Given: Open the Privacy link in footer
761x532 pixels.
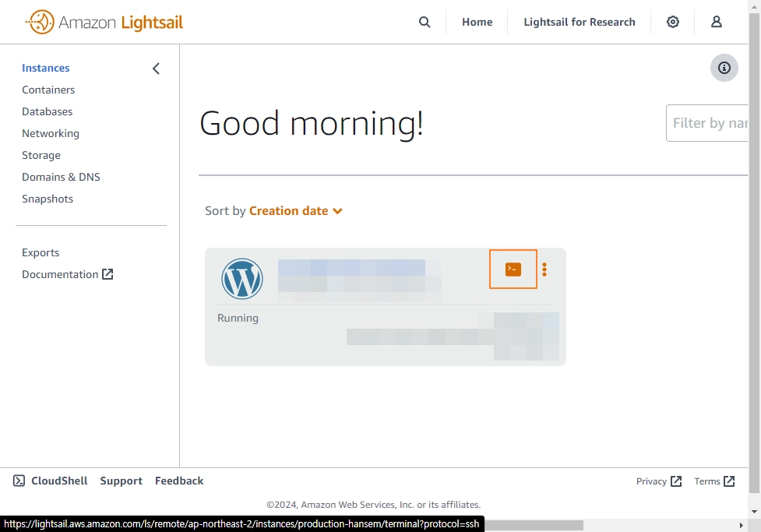Looking at the screenshot, I should (659, 481).
